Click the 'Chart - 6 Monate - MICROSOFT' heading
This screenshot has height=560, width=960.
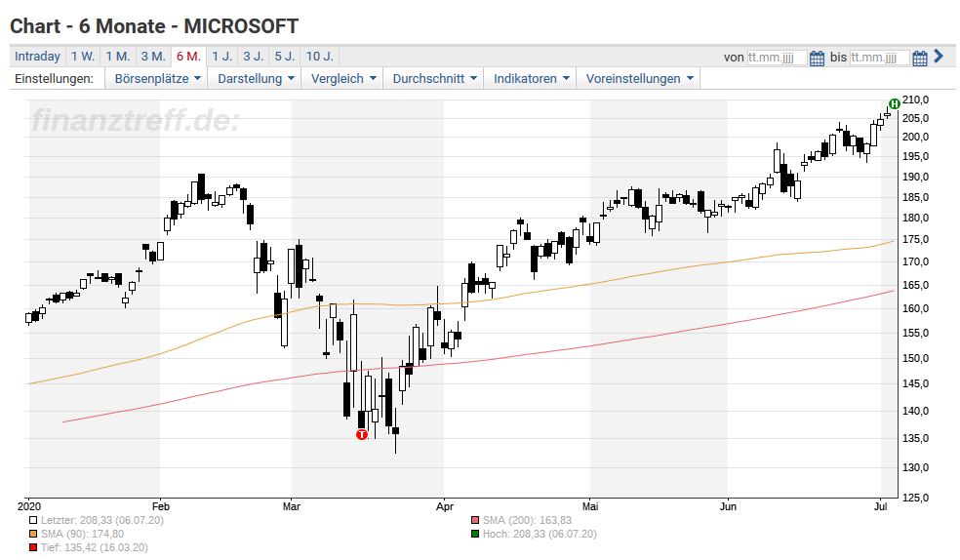(154, 26)
